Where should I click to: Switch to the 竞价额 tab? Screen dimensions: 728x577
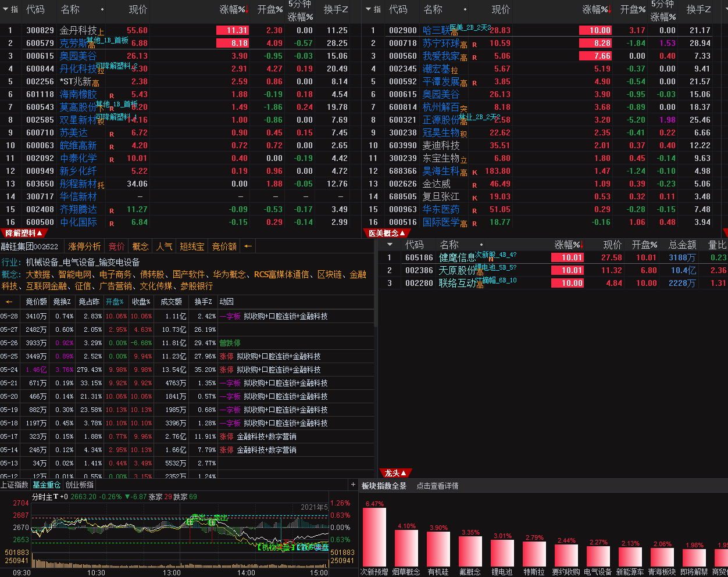[224, 246]
